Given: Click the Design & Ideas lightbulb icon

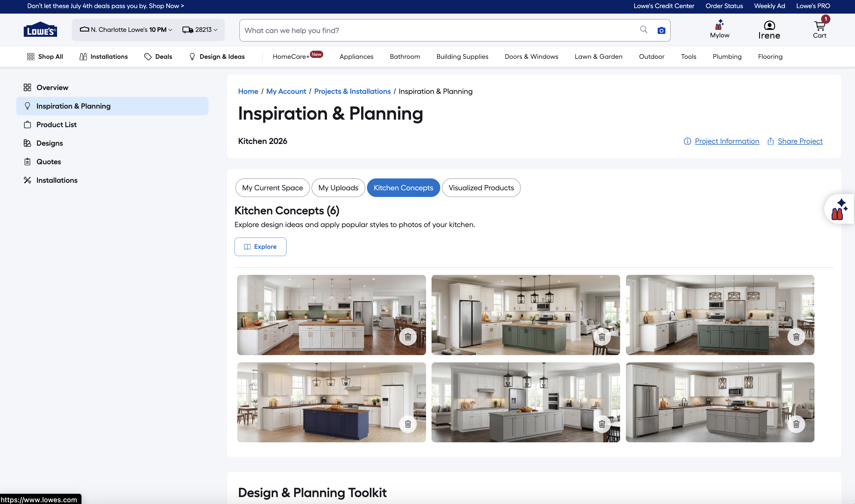Looking at the screenshot, I should coord(192,57).
